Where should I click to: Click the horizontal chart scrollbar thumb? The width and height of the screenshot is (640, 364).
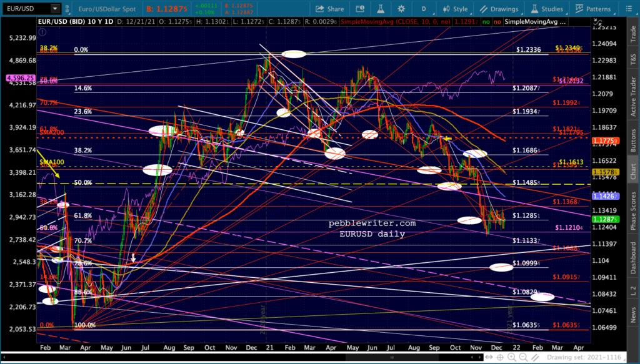pyautogui.click(x=392, y=358)
